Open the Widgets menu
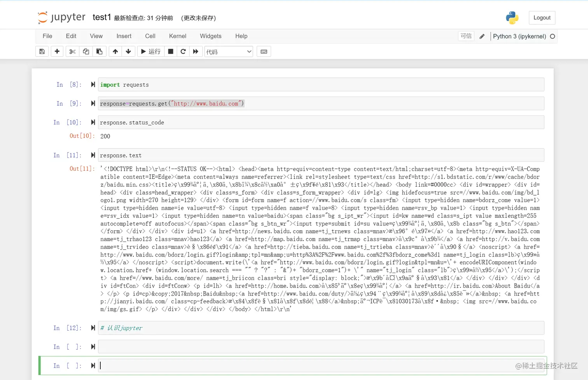 (211, 36)
